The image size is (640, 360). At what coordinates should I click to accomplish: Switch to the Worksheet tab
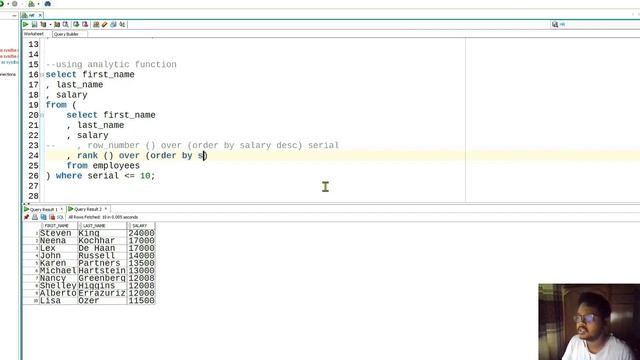pos(33,34)
